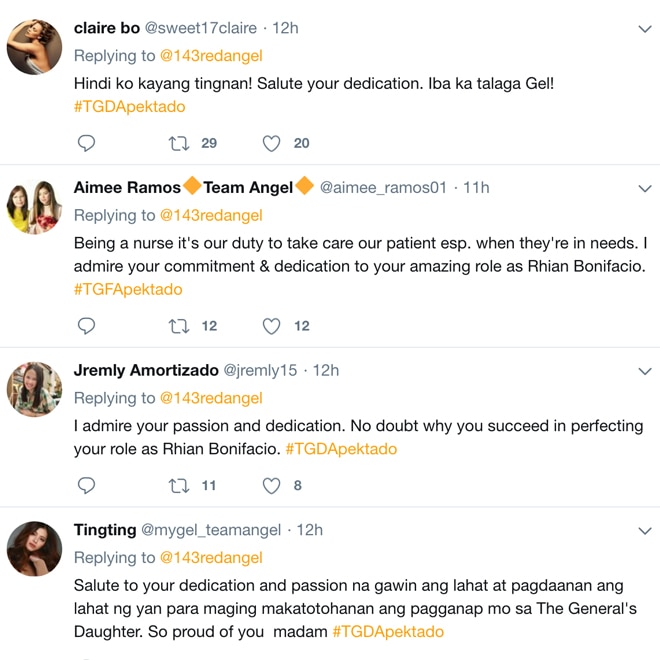Retweet Aimee Ramos's nurse tweet
Image resolution: width=660 pixels, height=660 pixels.
[179, 326]
